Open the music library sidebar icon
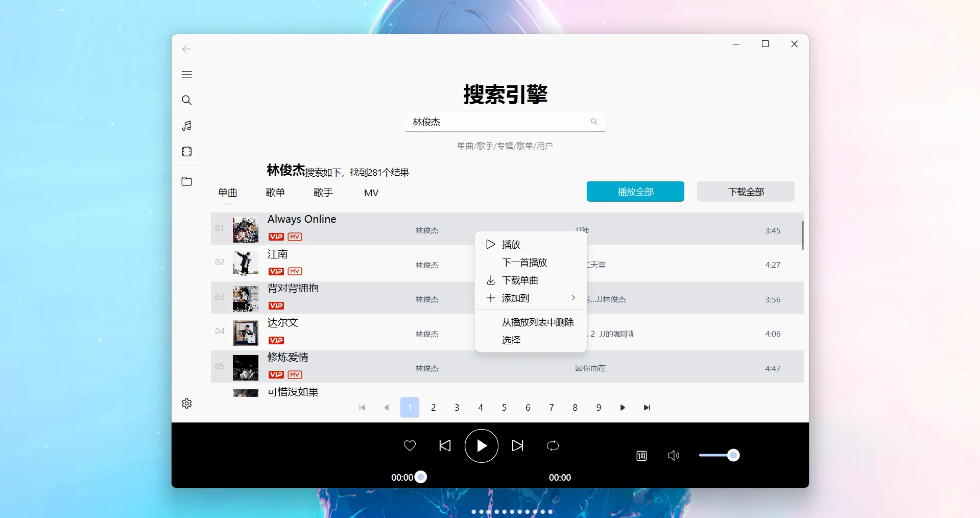The width and height of the screenshot is (980, 518). (186, 126)
